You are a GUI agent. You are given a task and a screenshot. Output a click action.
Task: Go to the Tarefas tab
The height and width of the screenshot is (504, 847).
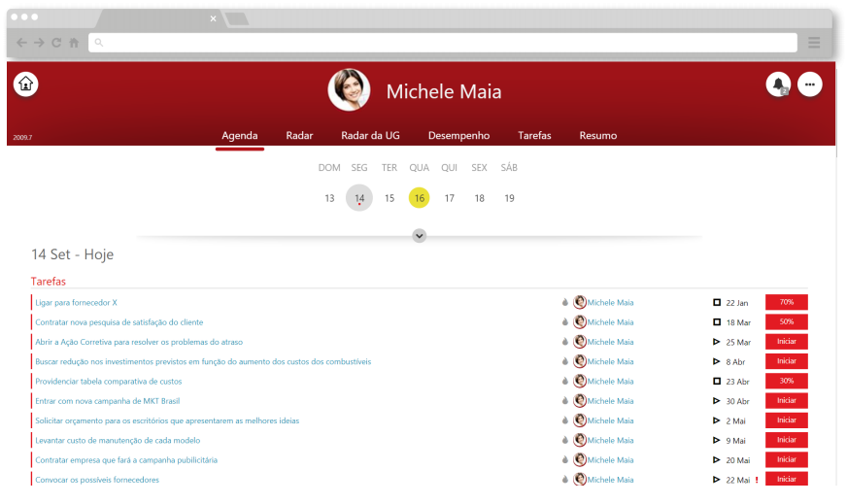click(534, 136)
